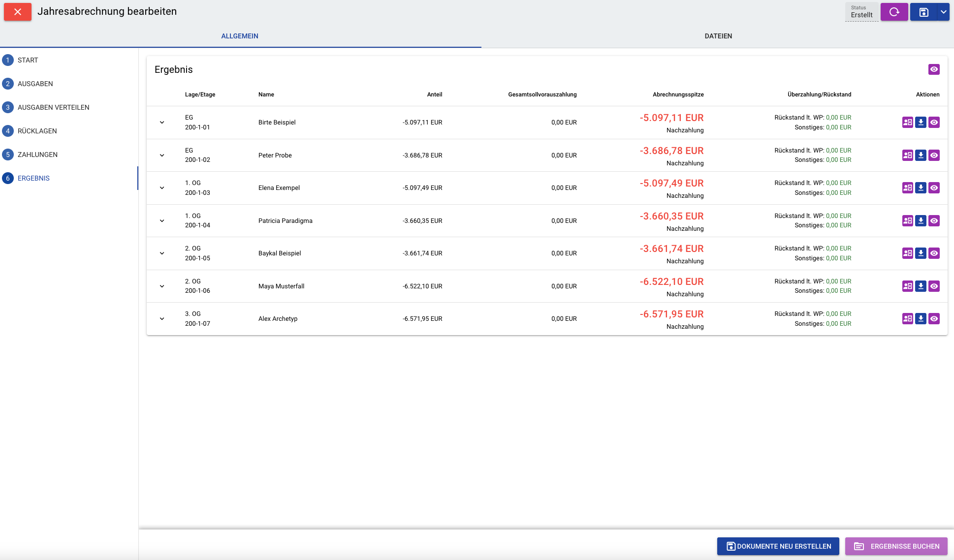Screen dimensions: 954x560
Task: Expand the Birte Beispiel row chevron
Action: pyautogui.click(x=162, y=123)
